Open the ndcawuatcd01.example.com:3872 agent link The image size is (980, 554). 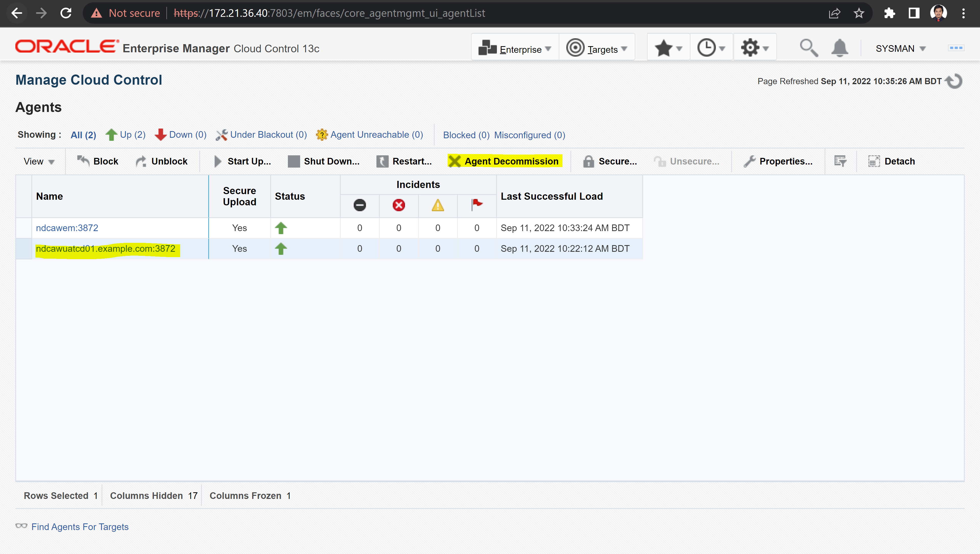pos(105,248)
